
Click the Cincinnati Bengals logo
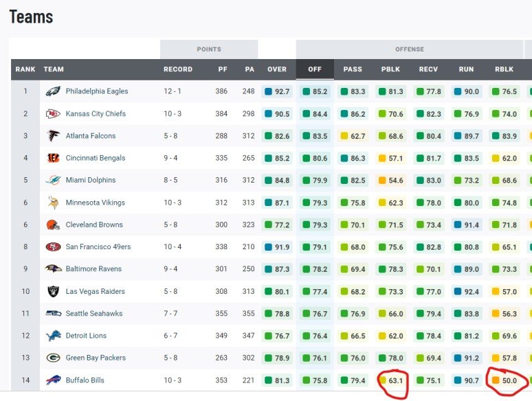tap(53, 158)
